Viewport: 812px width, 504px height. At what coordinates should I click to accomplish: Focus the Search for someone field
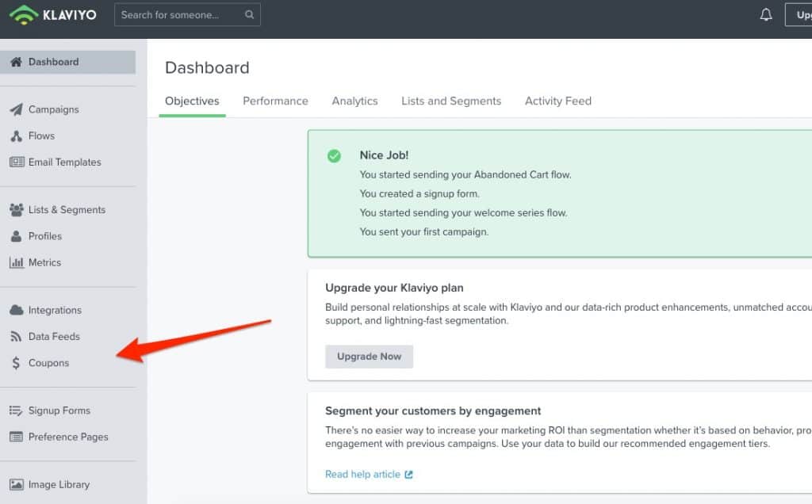(187, 15)
